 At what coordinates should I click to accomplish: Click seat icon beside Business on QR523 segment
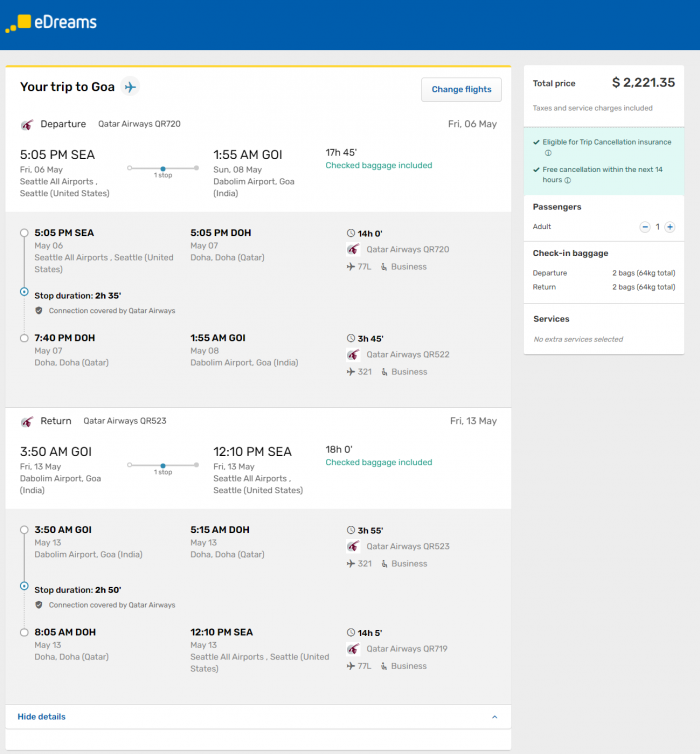point(384,564)
